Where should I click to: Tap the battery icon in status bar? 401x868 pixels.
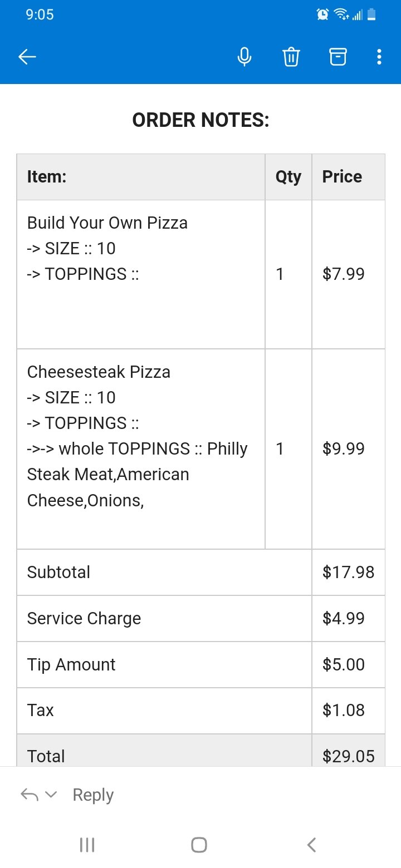[371, 14]
